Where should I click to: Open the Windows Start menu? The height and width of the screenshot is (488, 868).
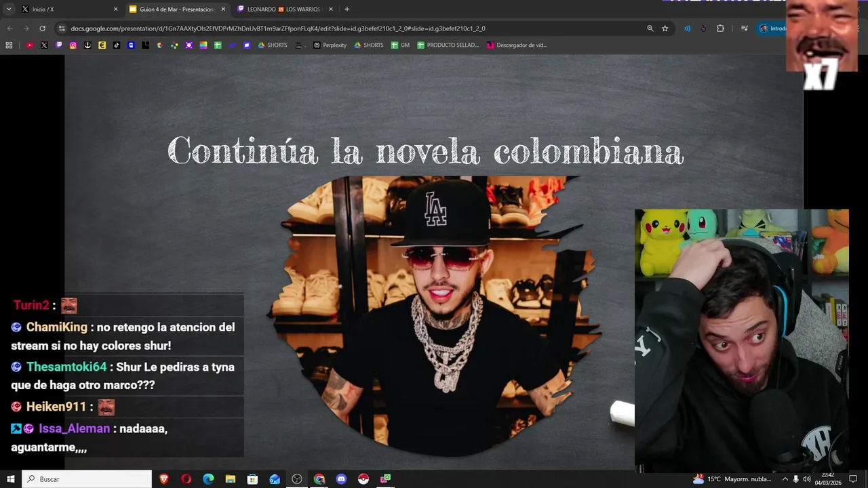tap(11, 479)
